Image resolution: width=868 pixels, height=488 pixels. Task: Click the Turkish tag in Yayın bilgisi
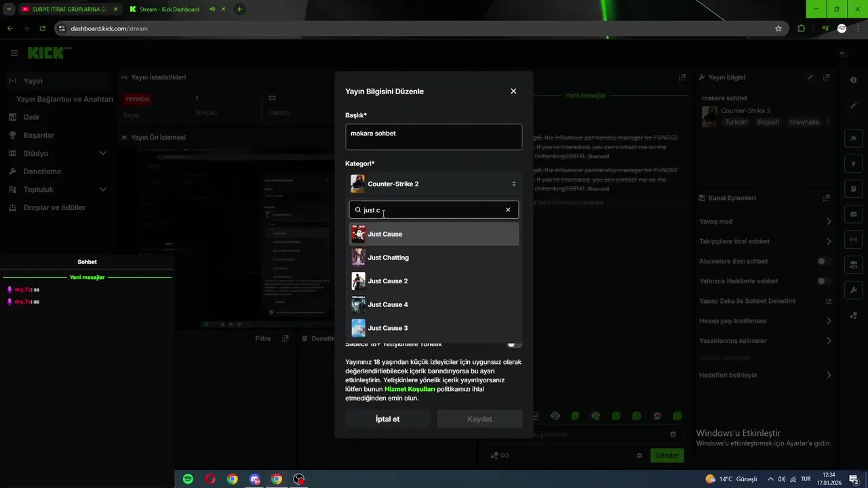pyautogui.click(x=736, y=122)
